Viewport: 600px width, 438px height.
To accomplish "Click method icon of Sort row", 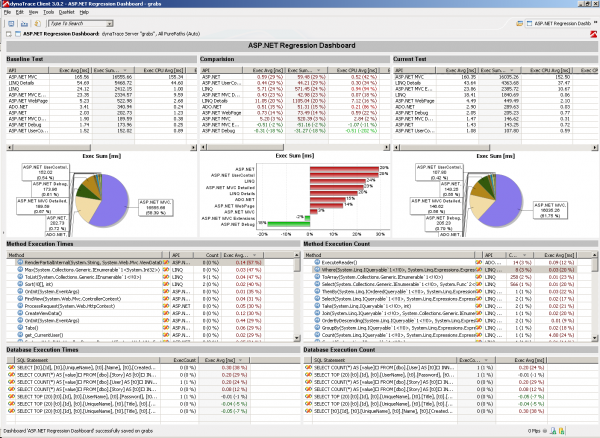I will [x=20, y=284].
